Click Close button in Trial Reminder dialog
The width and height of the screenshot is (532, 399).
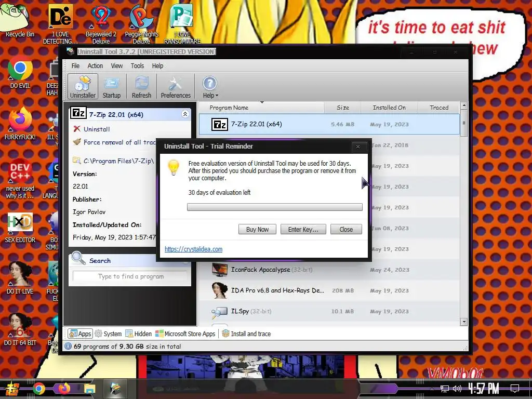click(x=346, y=229)
